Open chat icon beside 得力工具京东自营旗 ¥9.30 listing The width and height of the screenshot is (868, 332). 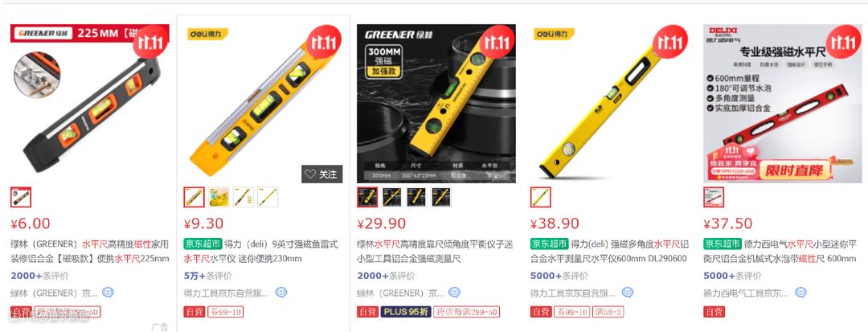point(281,293)
